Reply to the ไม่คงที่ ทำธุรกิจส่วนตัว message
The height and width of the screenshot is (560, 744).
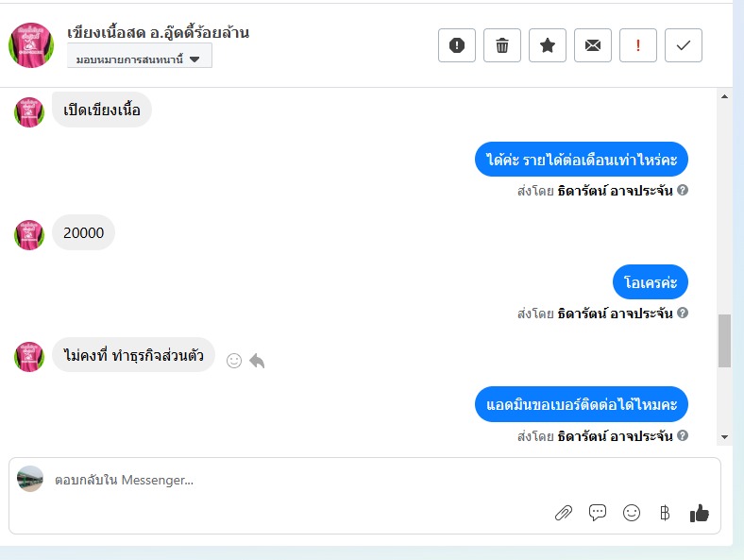pyautogui.click(x=257, y=361)
